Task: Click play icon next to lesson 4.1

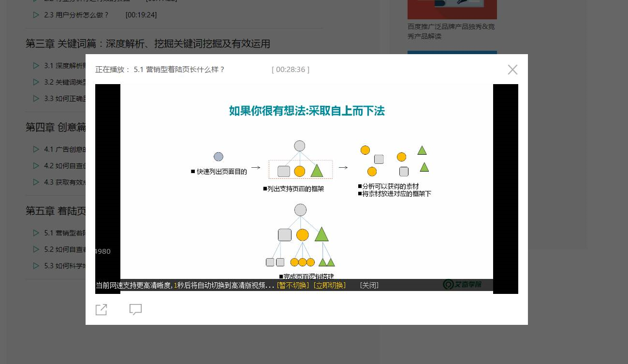Action: point(36,149)
